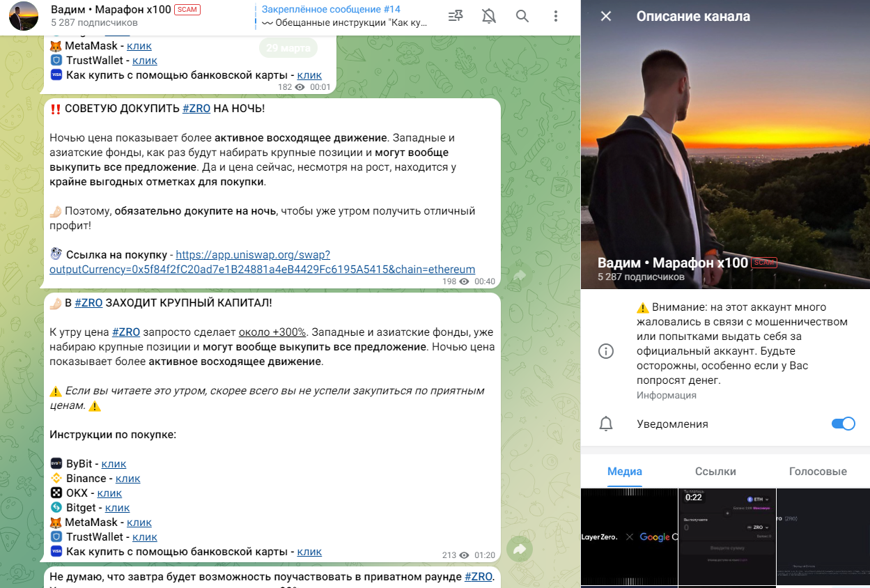Switch to the Ссылки tab

[715, 472]
